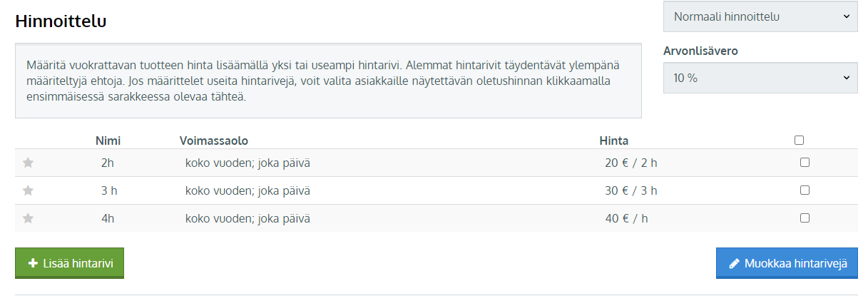Mark the 2h price row star as default
This screenshot has width=868, height=296.
pos(29,163)
